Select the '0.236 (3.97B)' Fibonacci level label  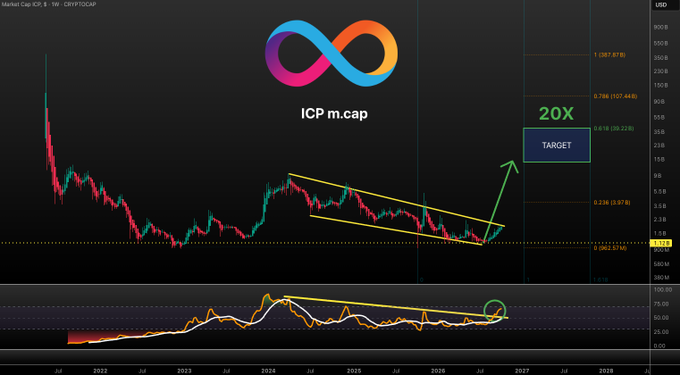point(612,202)
